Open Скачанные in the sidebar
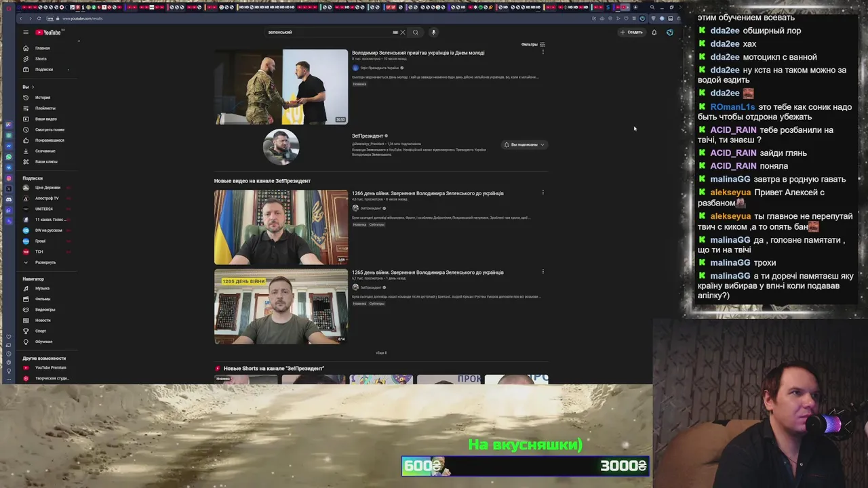Image resolution: width=868 pixels, height=488 pixels. pyautogui.click(x=45, y=151)
